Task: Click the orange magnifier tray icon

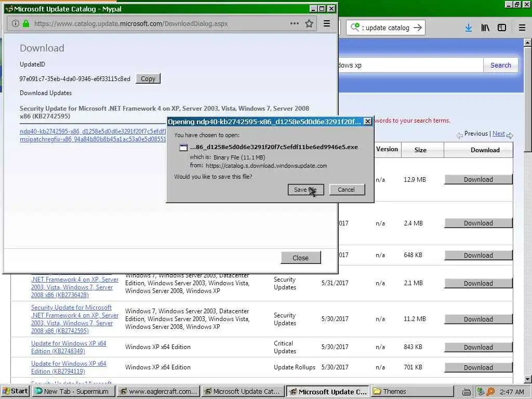Action: [490, 392]
